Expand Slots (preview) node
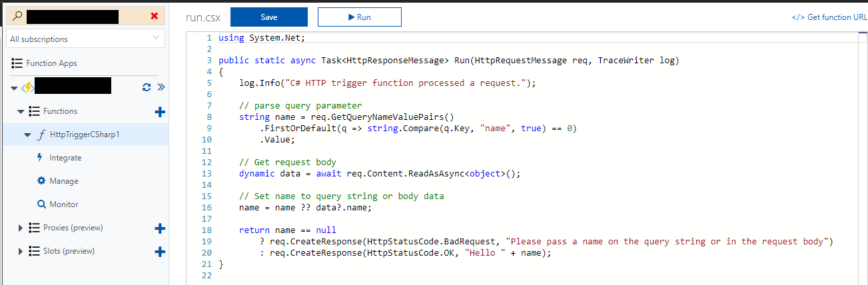 21,252
